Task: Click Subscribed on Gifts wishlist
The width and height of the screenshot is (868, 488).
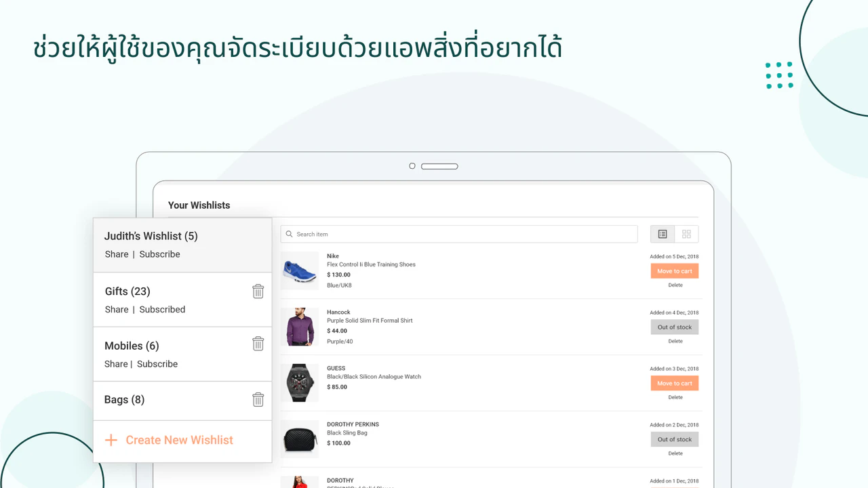Action: [162, 309]
